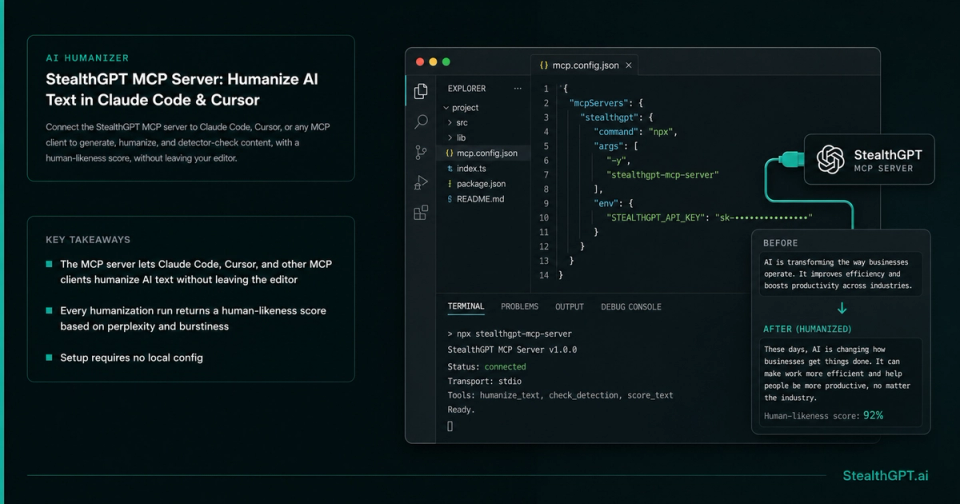The image size is (960, 504).
Task: Open index.ts in the Explorer
Action: pos(467,168)
